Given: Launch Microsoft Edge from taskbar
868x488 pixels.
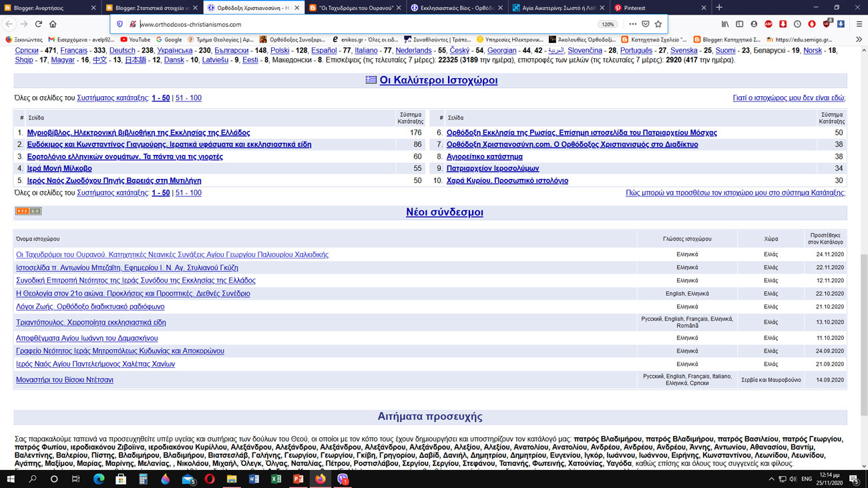Looking at the screenshot, I should (99, 479).
